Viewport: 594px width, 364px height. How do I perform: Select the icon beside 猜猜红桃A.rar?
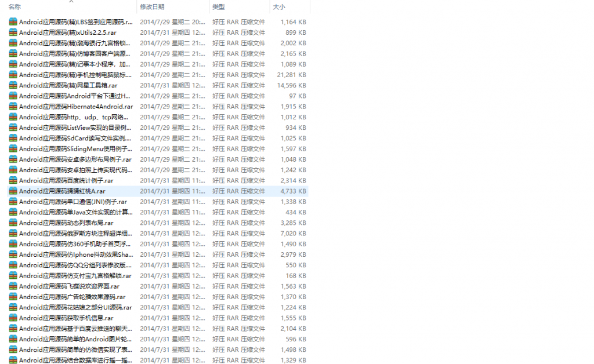click(13, 191)
